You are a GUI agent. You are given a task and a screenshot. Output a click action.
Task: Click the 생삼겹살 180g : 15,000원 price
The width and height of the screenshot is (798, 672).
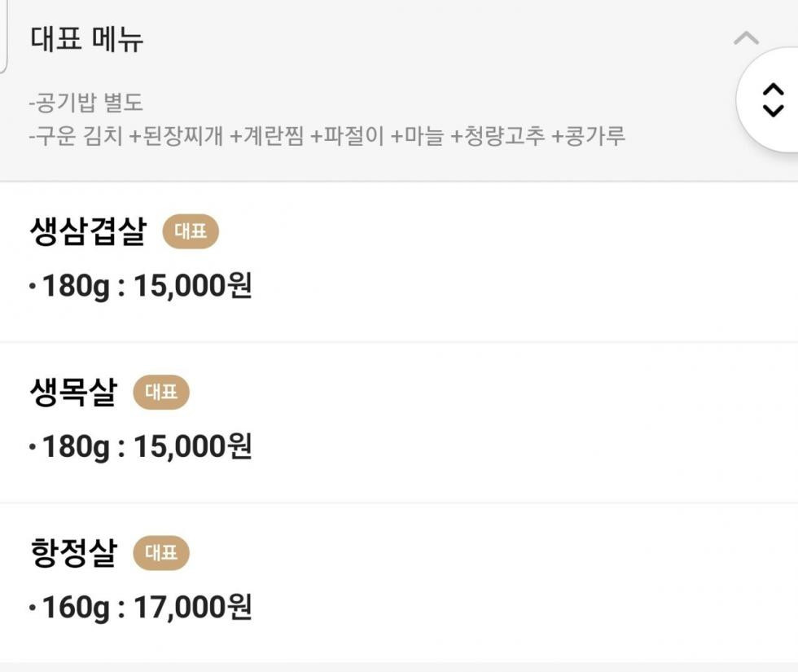[140, 287]
